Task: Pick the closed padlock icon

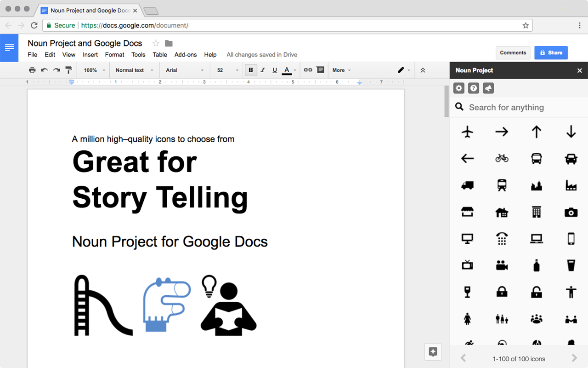Action: (502, 292)
